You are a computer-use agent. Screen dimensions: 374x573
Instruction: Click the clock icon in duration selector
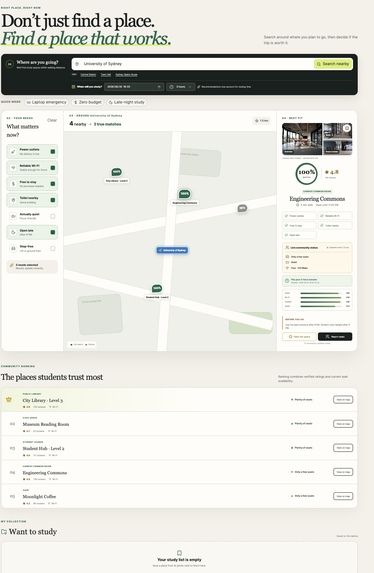[171, 87]
